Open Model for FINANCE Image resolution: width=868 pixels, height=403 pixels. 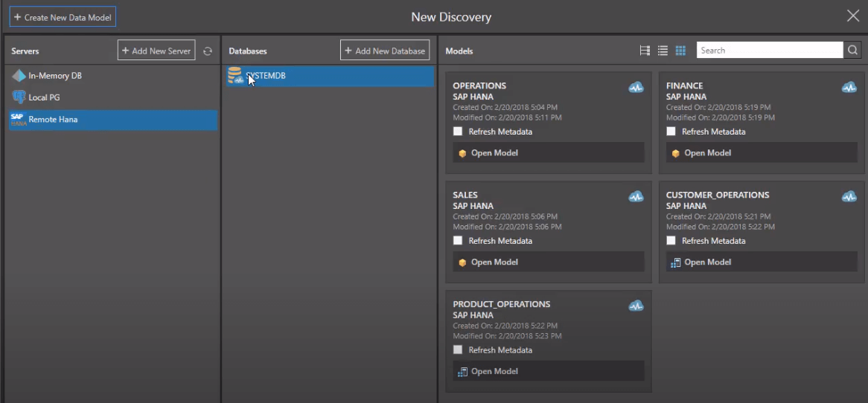(x=762, y=152)
